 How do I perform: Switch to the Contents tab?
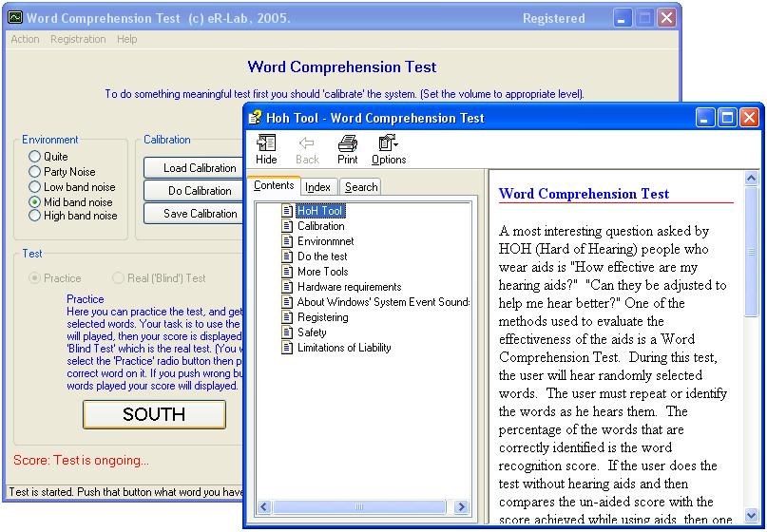point(274,185)
